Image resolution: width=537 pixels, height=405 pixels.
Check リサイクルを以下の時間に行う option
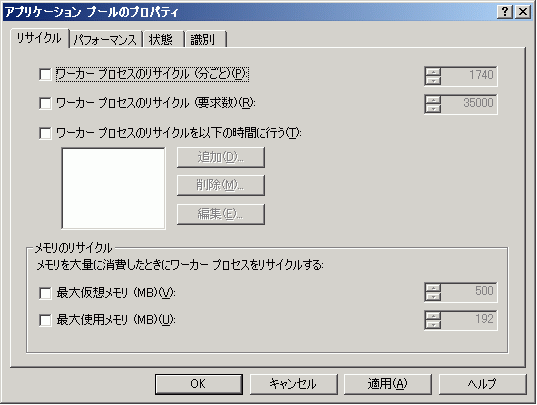[x=45, y=133]
